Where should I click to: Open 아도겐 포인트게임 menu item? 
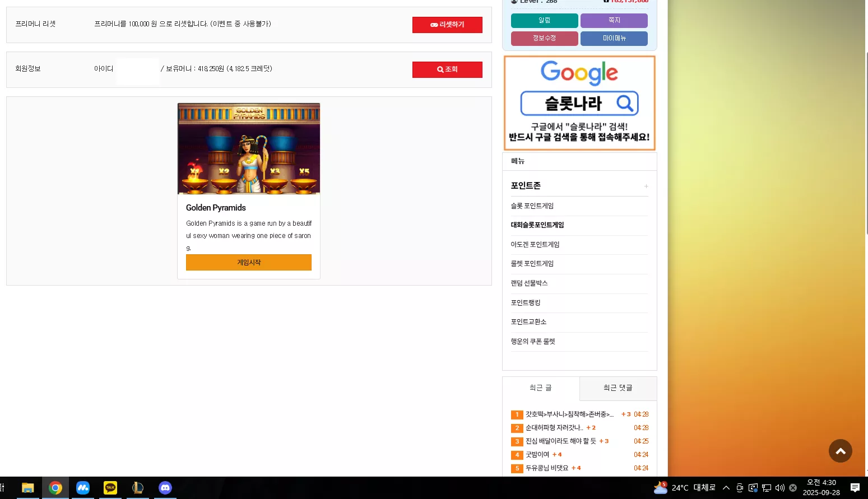coord(535,245)
